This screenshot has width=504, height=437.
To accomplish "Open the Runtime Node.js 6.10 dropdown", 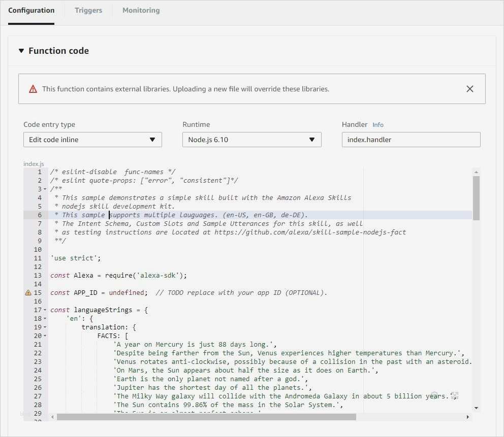I will pos(251,140).
